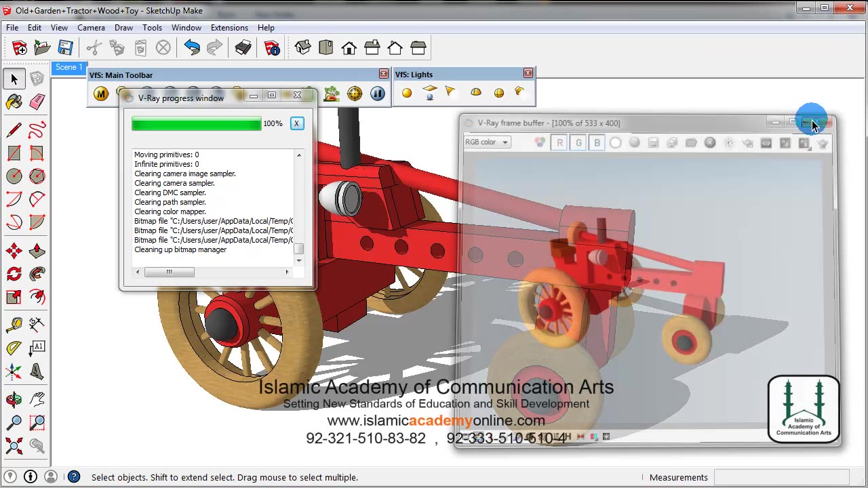Select the Text label tool
This screenshot has height=488, width=868.
(x=37, y=348)
